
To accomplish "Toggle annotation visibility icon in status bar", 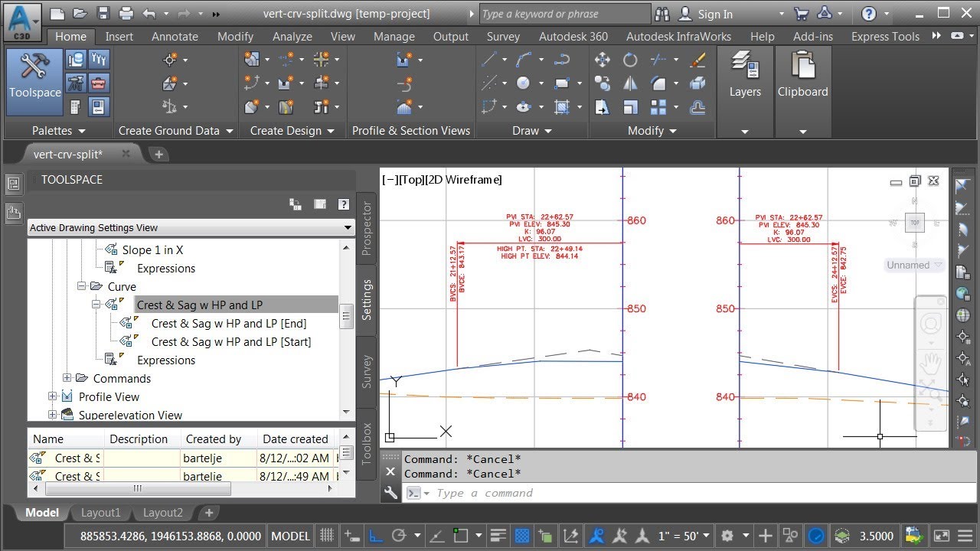I will pyautogui.click(x=597, y=536).
